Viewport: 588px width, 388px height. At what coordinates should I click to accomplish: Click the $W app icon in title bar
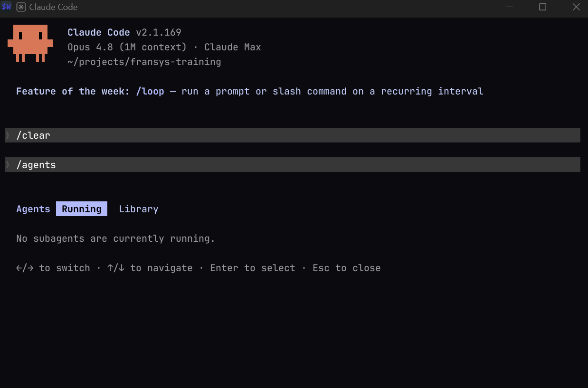click(6, 7)
